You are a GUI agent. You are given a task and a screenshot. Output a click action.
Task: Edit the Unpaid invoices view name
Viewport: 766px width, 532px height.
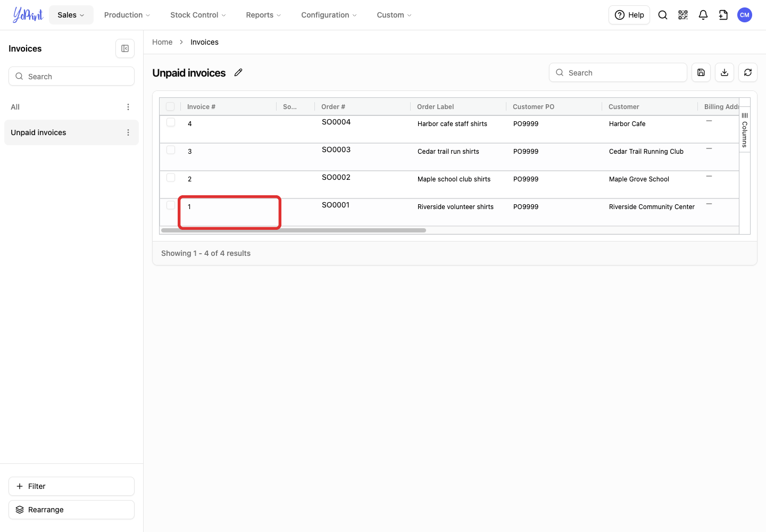coord(238,72)
